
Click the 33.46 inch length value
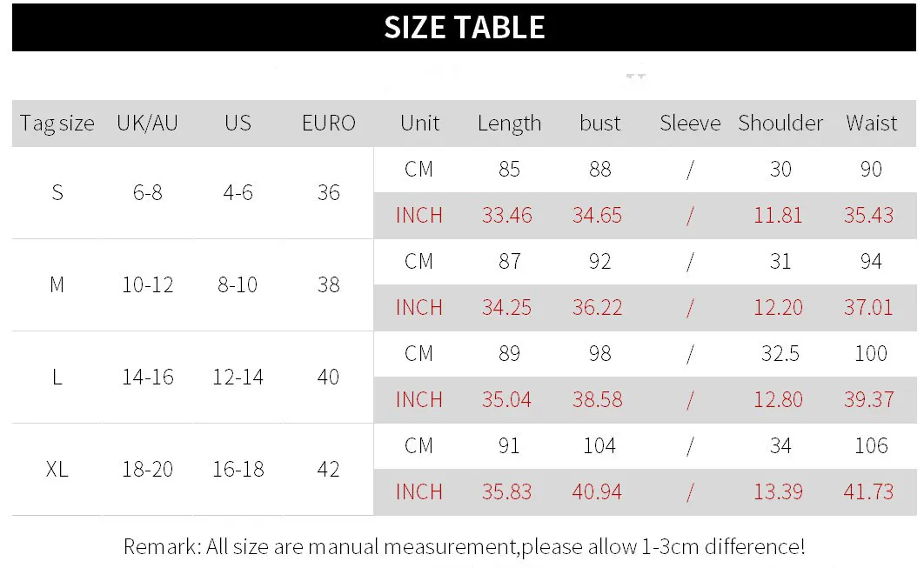507,216
